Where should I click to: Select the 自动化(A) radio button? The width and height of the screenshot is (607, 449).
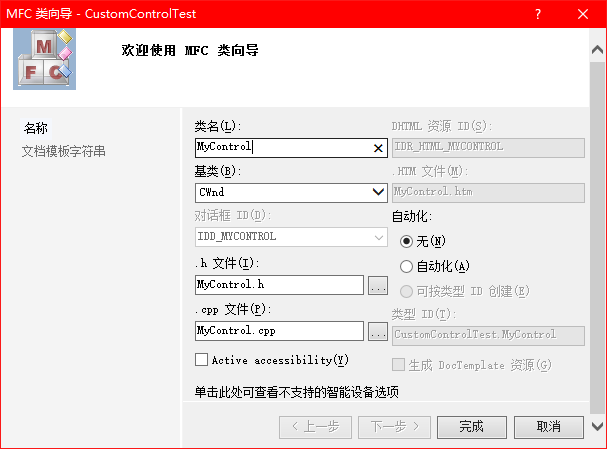406,266
